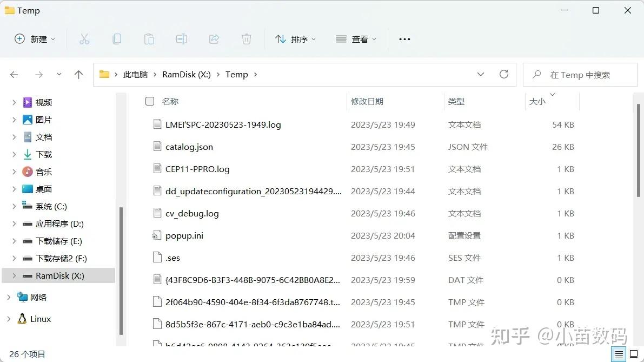Click the .ses file icon
This screenshot has height=362, width=644.
(x=157, y=257)
